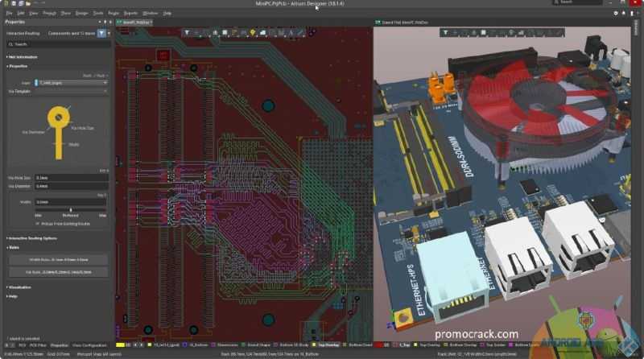Click the Via Hole Size input field
Viewport: 644px width, 359px height.
coord(71,178)
